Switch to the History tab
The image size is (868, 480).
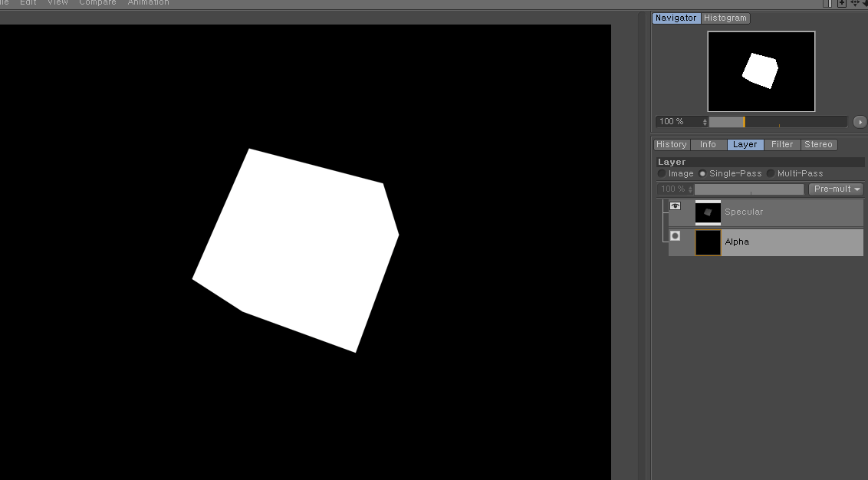pos(671,145)
